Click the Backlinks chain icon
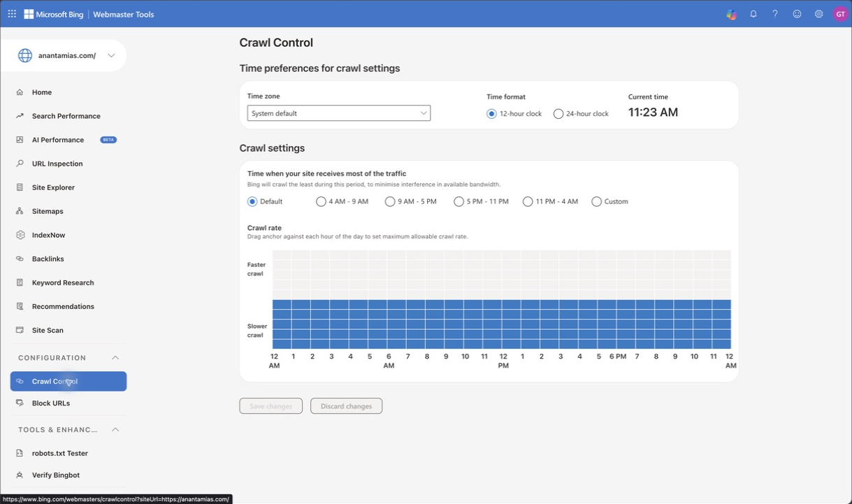852x504 pixels. point(20,259)
